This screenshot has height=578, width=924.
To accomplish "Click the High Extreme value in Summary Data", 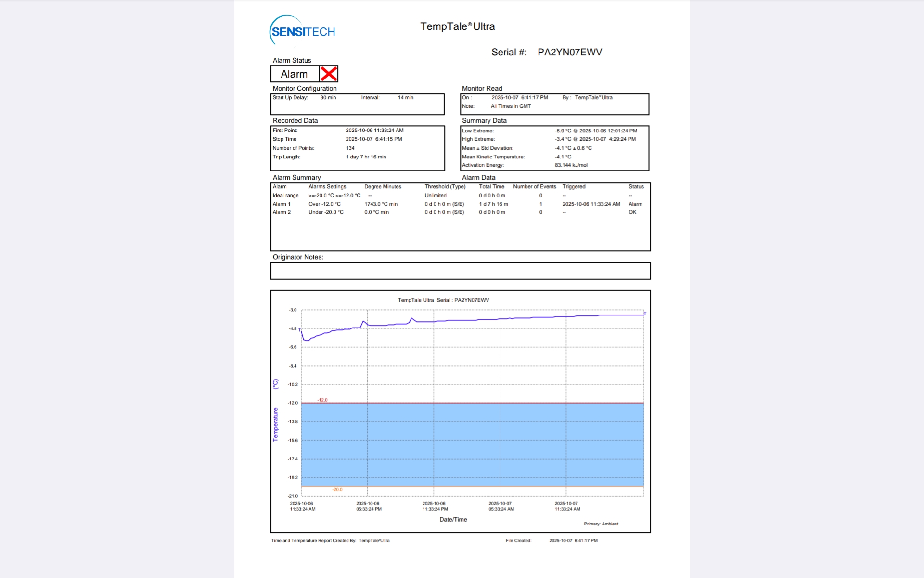I will click(x=595, y=139).
